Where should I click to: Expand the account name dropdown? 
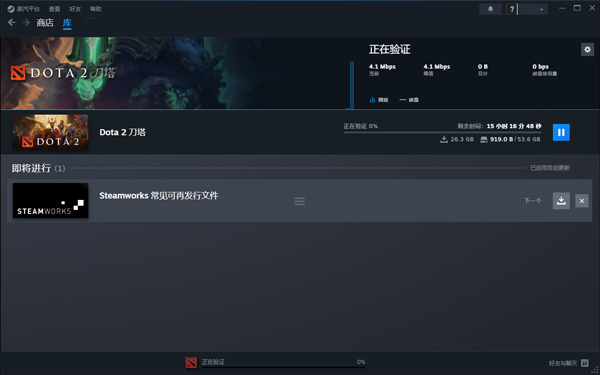[x=533, y=9]
